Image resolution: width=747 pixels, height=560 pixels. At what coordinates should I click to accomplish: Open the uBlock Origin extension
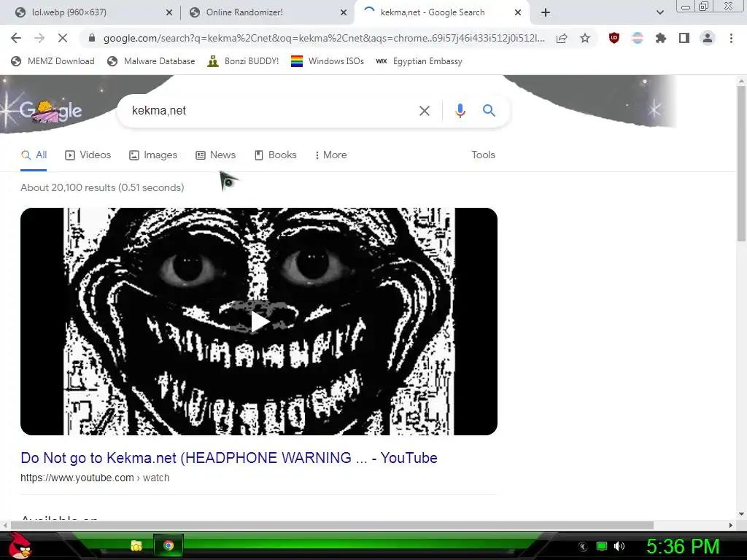click(614, 38)
